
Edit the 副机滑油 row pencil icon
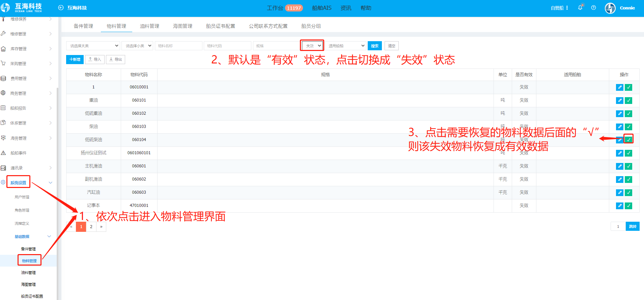point(620,180)
